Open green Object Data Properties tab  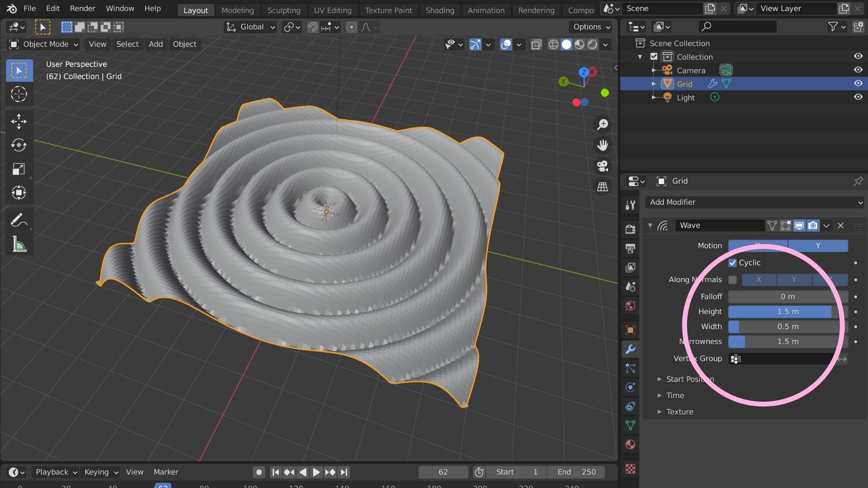(x=630, y=425)
